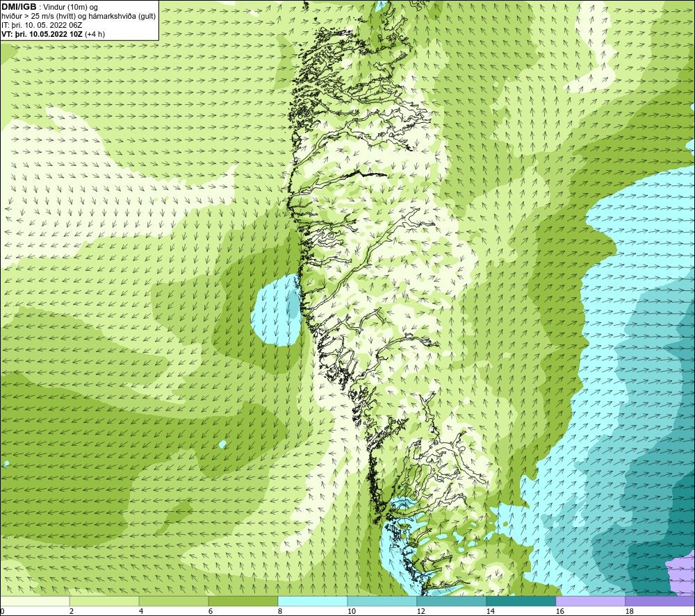Click the 'VT: þri. 10.05.2022 10Z (+4 h)' line
The height and width of the screenshot is (616, 695).
tap(54, 34)
